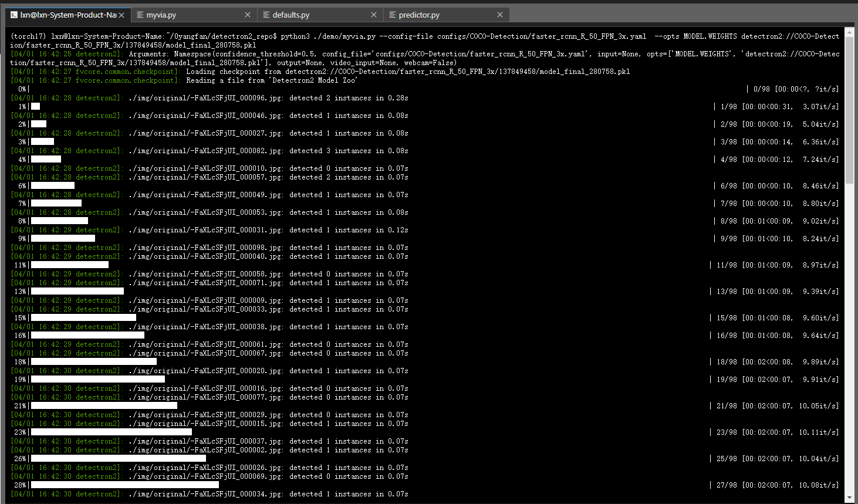This screenshot has height=504, width=858.
Task: Click the log line for FaXLcSFjUI_000077.jpg
Action: click(x=210, y=397)
